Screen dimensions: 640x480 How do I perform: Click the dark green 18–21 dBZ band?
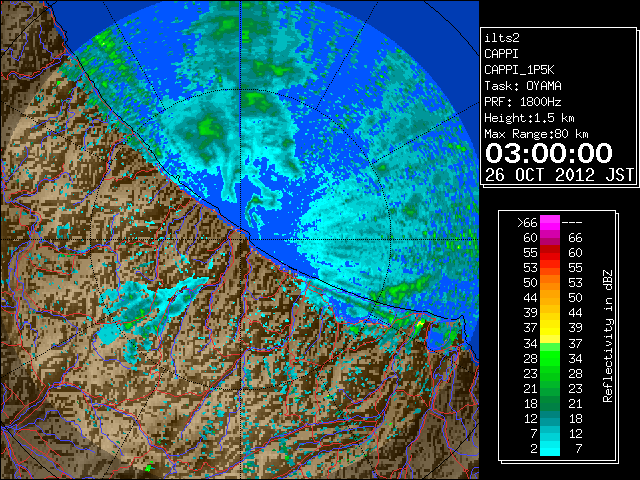[550, 403]
